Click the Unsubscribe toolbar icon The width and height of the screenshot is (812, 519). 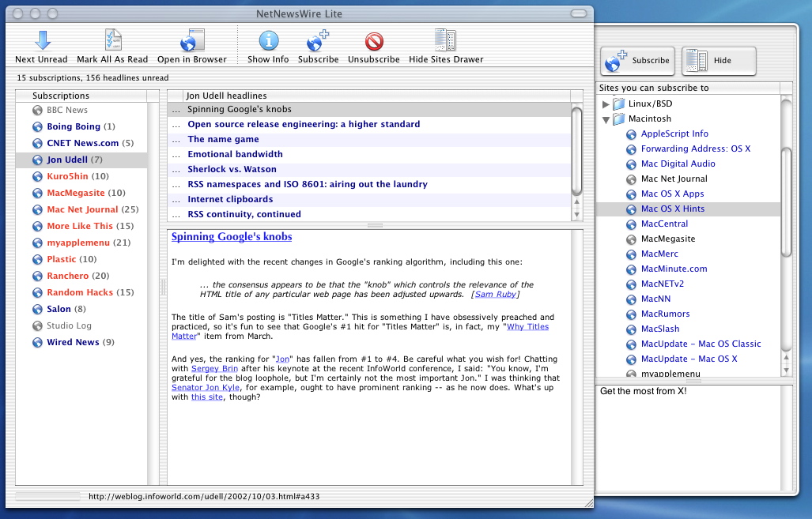[374, 41]
